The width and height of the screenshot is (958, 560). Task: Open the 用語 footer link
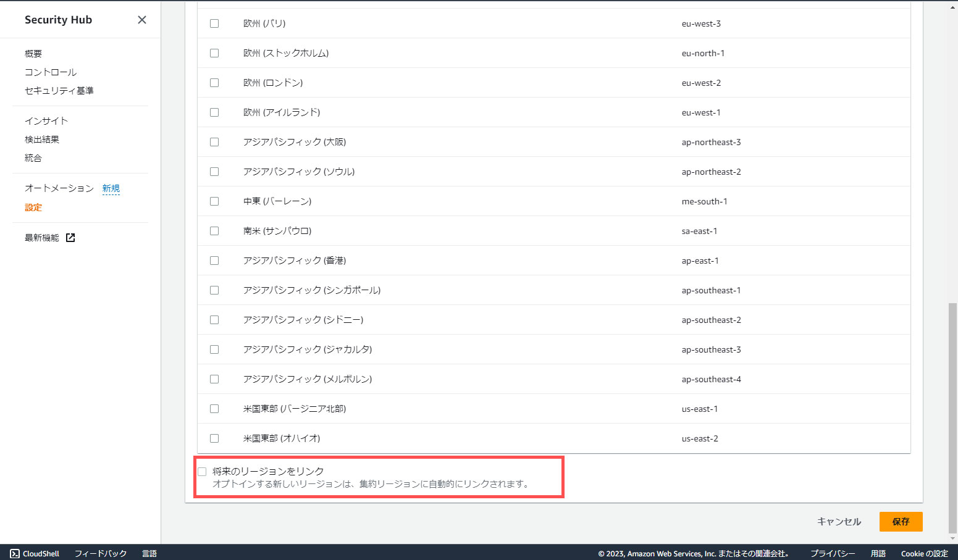[x=878, y=554]
